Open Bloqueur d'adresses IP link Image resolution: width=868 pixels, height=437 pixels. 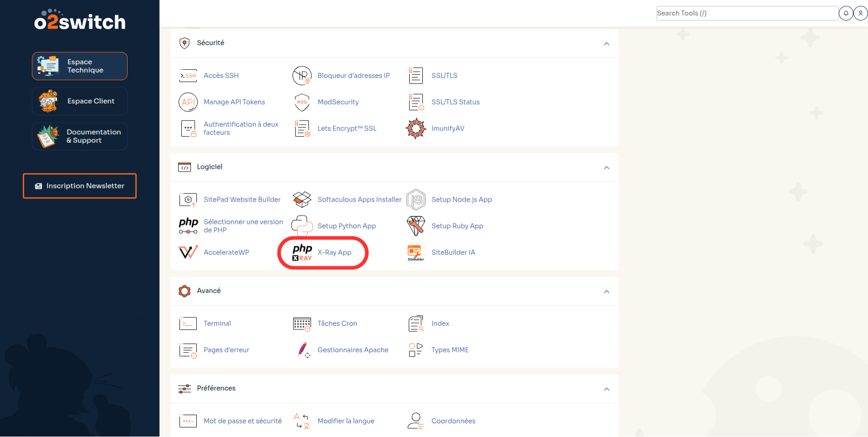(x=354, y=76)
